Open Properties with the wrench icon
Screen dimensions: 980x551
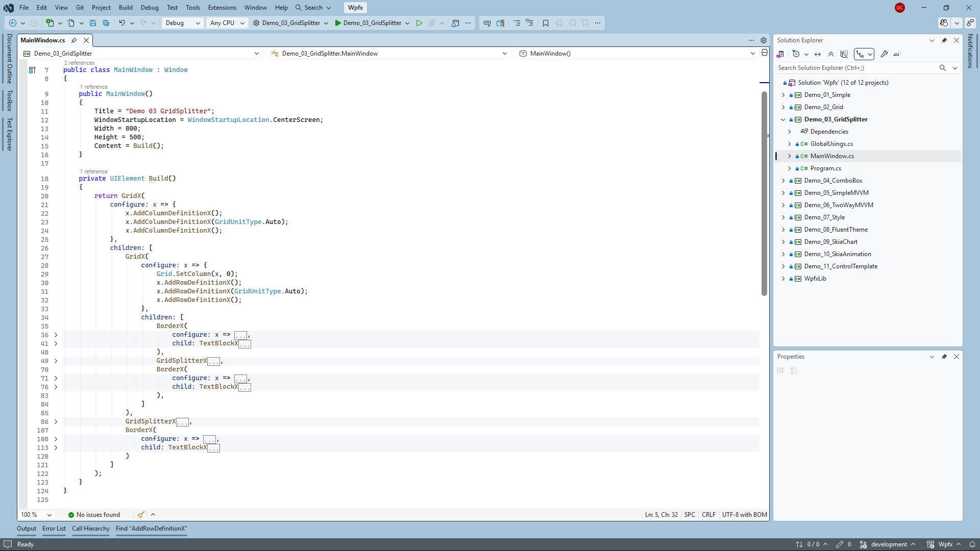coord(884,54)
